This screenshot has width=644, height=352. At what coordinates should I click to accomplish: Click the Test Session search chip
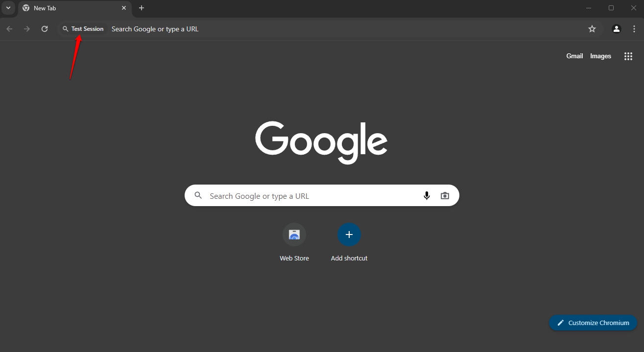pos(83,29)
